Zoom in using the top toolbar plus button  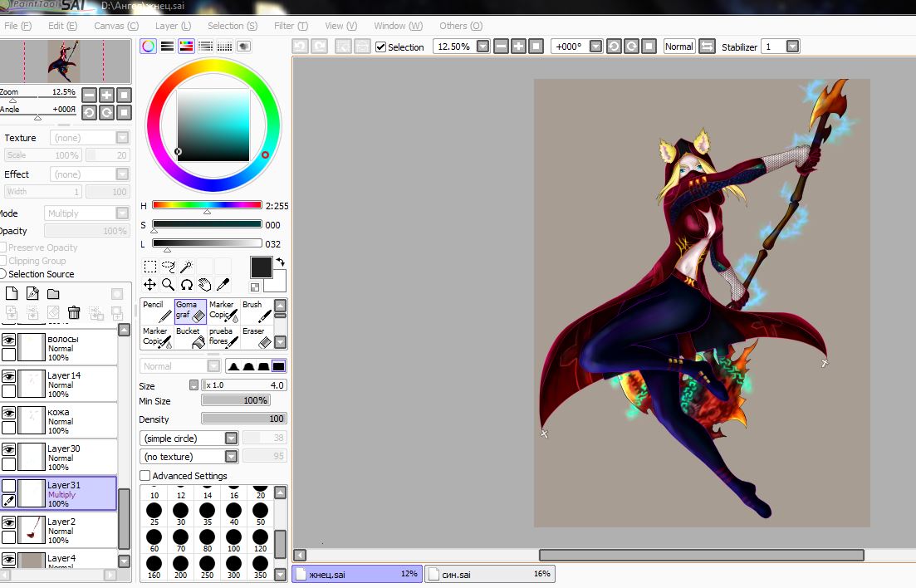click(518, 47)
